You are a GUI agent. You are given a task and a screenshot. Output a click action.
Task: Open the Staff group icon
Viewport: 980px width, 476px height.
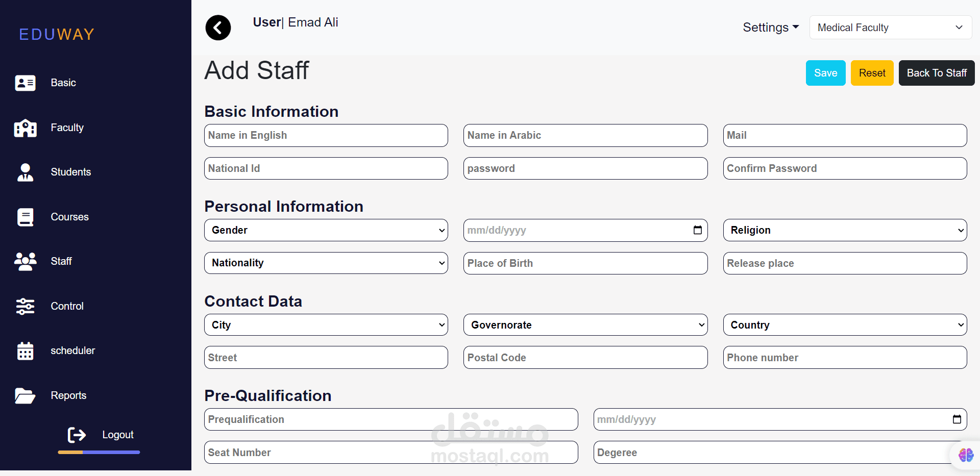25,261
